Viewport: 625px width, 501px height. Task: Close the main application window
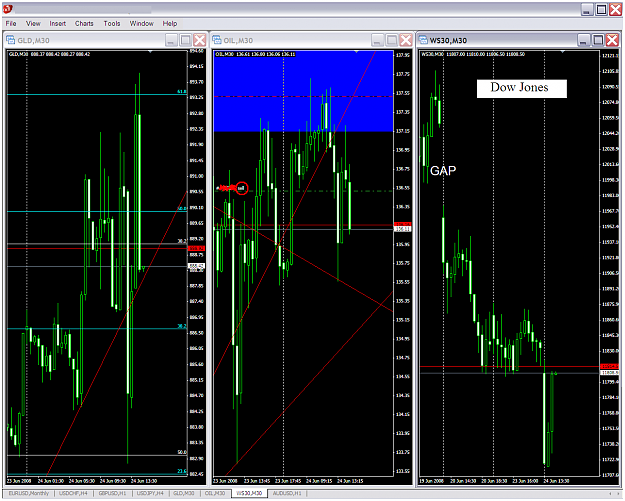pyautogui.click(x=615, y=10)
